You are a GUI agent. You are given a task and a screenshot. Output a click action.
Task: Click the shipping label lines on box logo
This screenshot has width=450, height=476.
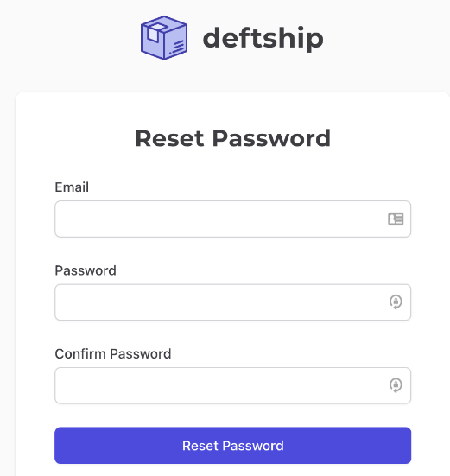pyautogui.click(x=177, y=48)
